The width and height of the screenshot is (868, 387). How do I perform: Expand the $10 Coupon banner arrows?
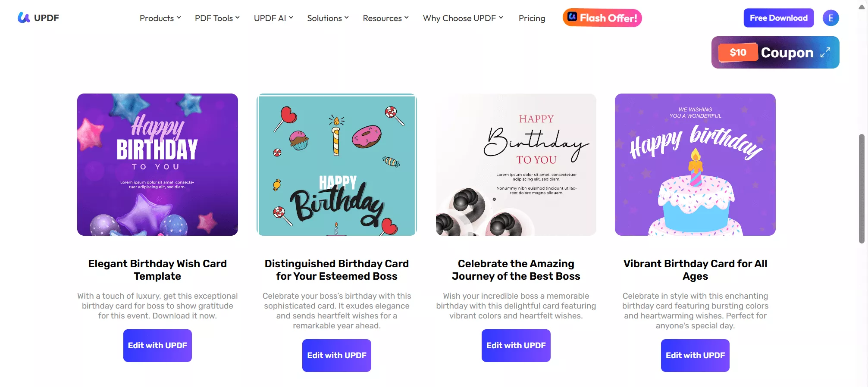tap(825, 53)
